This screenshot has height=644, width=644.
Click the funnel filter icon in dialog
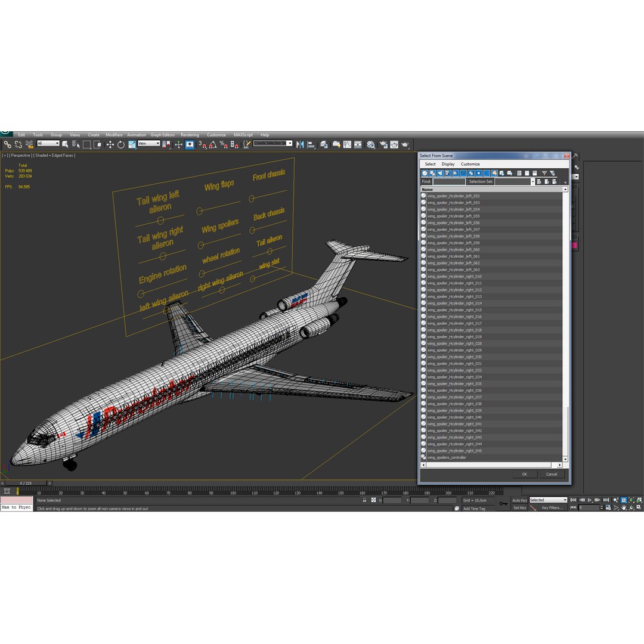coord(544,173)
